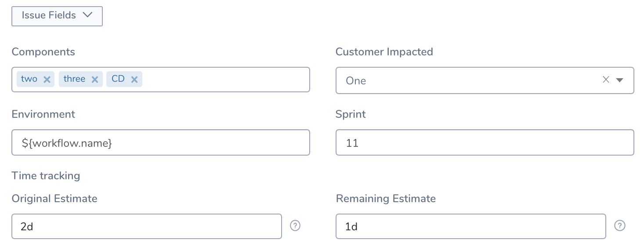The width and height of the screenshot is (644, 247).
Task: Click the Components field label
Action: [x=43, y=52]
